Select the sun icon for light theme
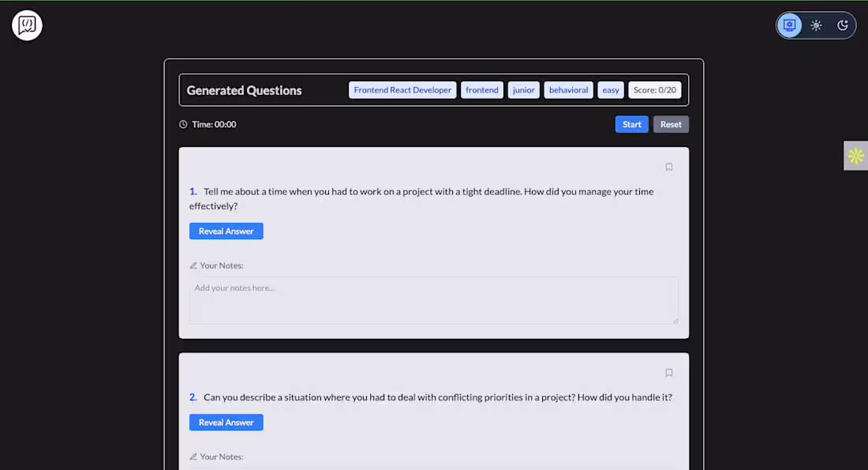 coord(816,24)
